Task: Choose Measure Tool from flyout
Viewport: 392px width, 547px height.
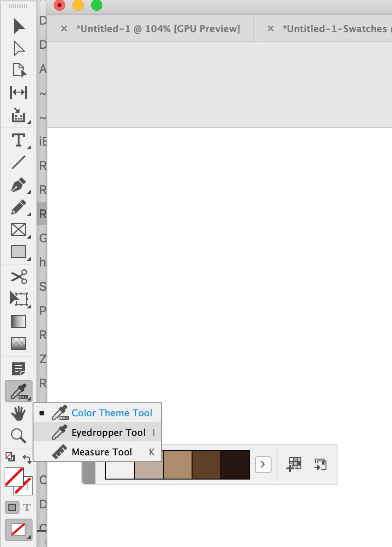Action: (x=97, y=452)
